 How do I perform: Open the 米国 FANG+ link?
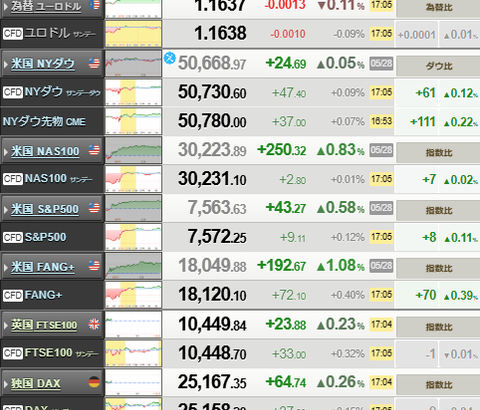[x=43, y=267]
